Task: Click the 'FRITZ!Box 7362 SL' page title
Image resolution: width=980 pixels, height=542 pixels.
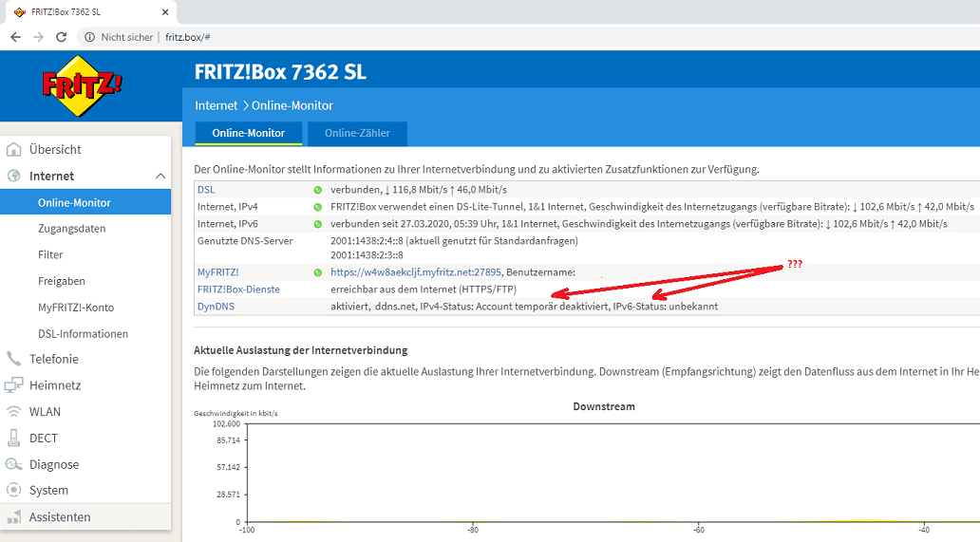Action: pos(281,72)
